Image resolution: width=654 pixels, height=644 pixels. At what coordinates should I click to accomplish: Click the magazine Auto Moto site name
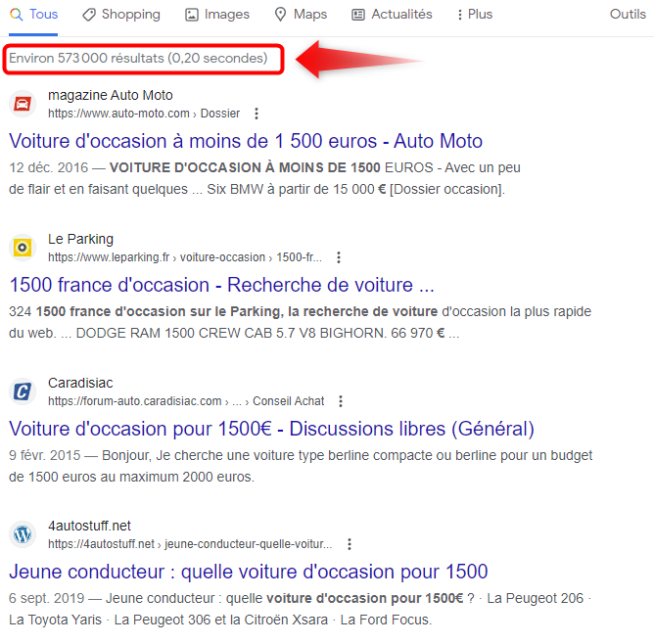click(x=111, y=96)
